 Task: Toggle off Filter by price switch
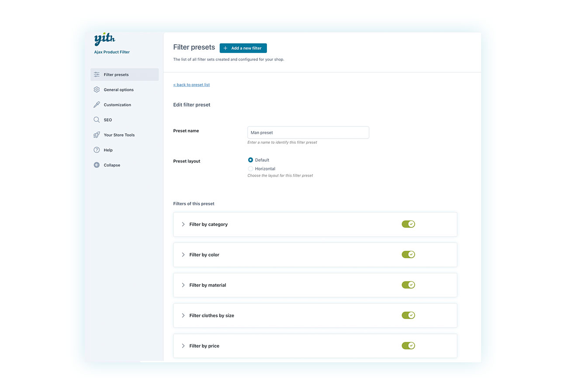(408, 346)
